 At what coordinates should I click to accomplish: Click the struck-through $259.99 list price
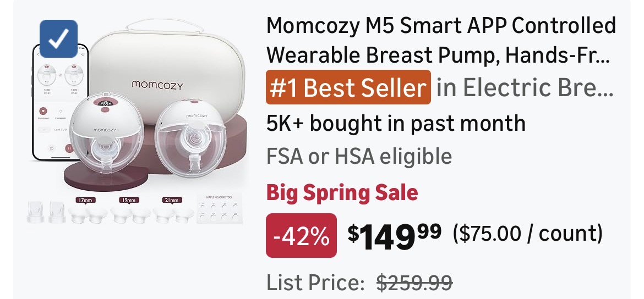(414, 283)
